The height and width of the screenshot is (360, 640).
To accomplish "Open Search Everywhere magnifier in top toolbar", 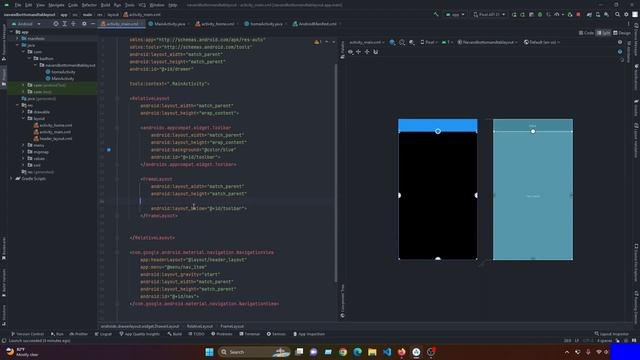I will [x=617, y=14].
